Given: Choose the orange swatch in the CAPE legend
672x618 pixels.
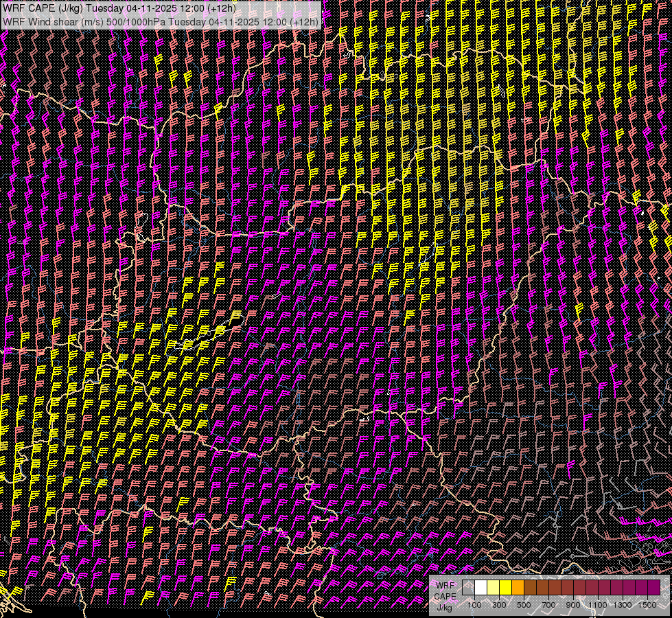Looking at the screenshot, I should [x=518, y=588].
